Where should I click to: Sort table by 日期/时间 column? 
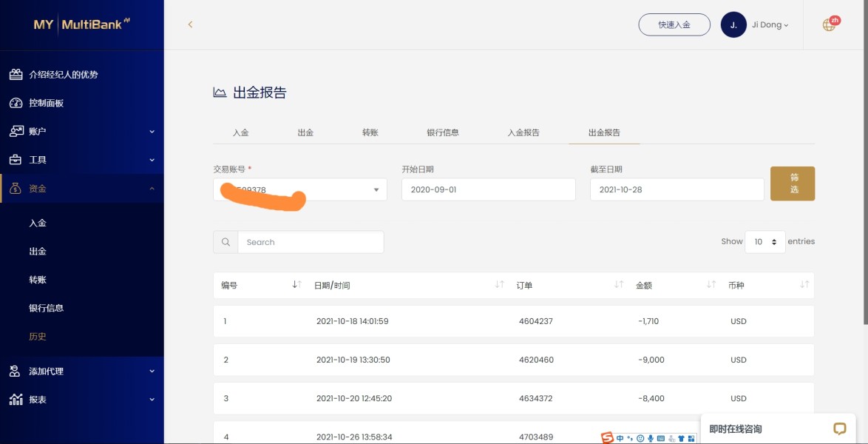click(500, 285)
